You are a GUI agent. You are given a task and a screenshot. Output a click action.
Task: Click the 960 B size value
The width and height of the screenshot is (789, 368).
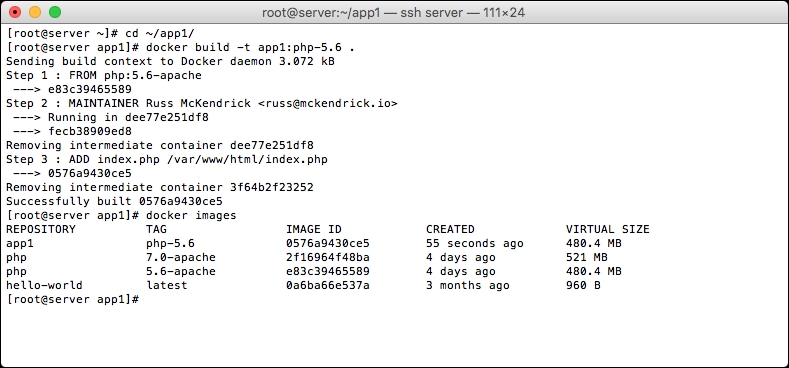tap(583, 285)
